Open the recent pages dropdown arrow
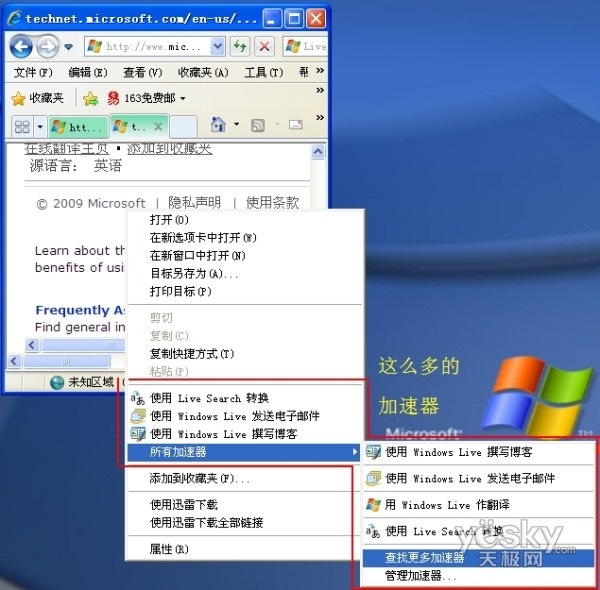 tap(68, 47)
